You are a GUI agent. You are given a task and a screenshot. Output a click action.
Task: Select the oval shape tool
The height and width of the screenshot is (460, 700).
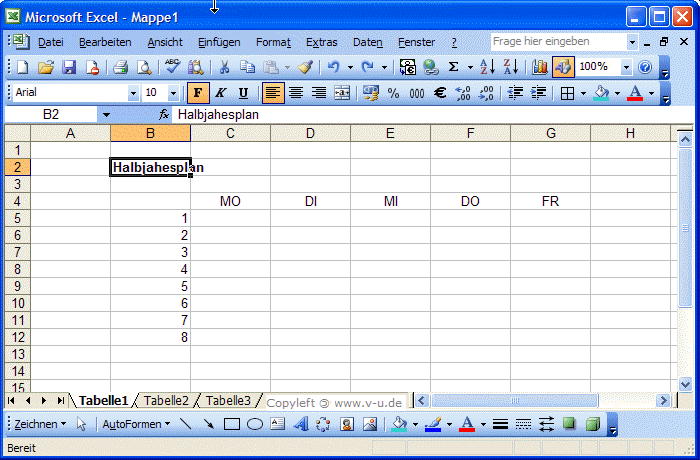pyautogui.click(x=255, y=424)
